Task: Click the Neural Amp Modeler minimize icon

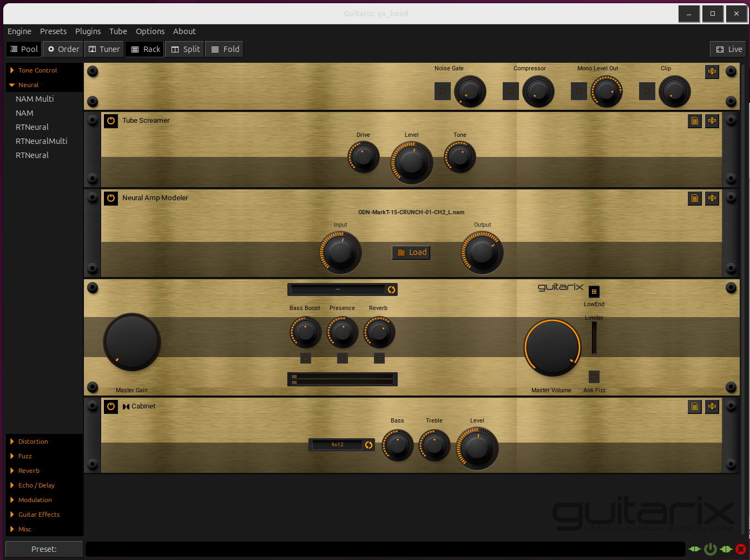Action: tap(712, 198)
